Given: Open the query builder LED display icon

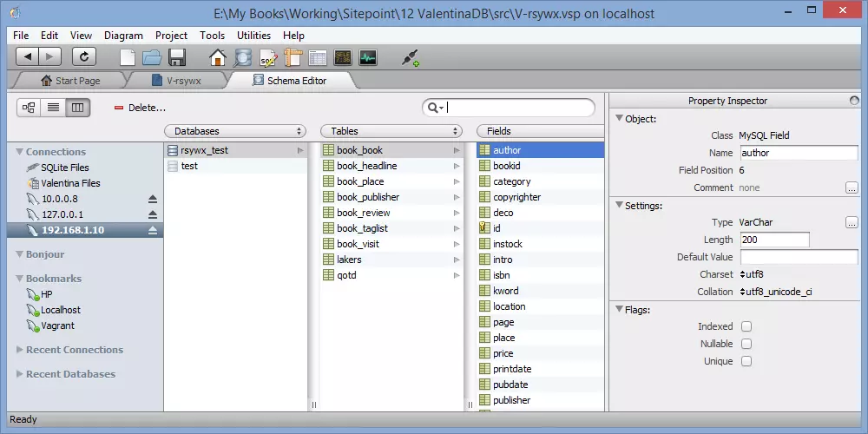Looking at the screenshot, I should click(x=343, y=57).
